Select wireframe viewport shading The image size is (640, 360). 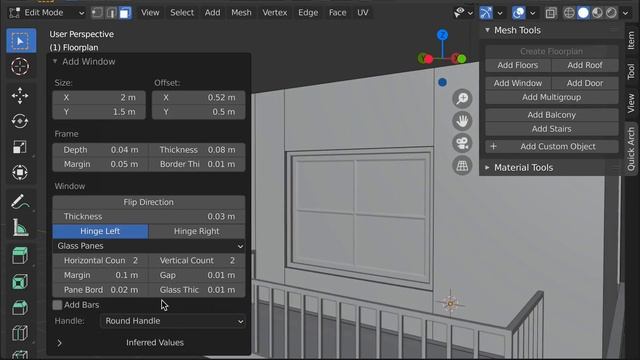tap(569, 13)
